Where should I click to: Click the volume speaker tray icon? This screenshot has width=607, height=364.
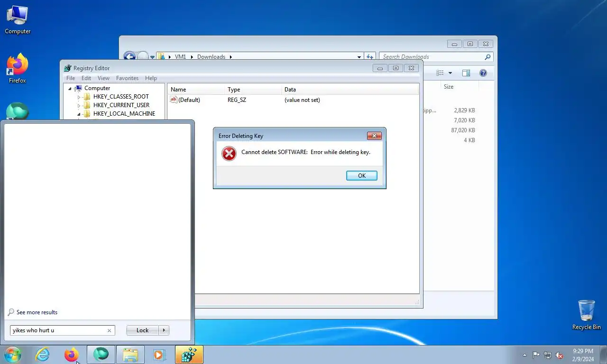click(x=560, y=355)
